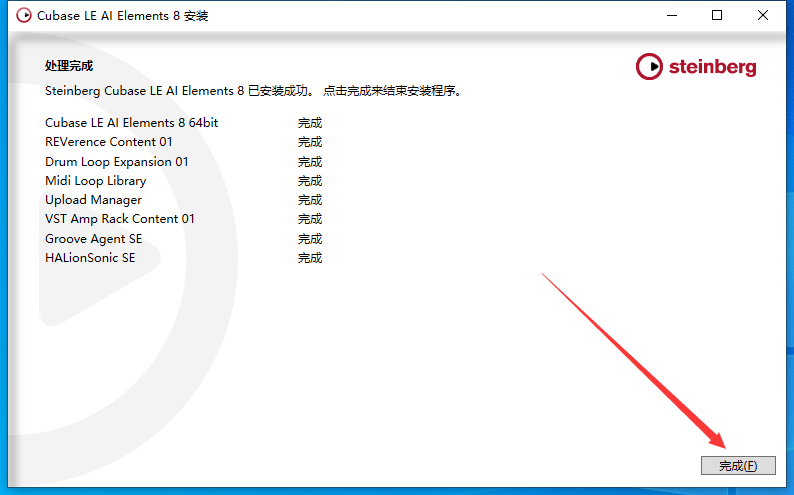The image size is (794, 495).
Task: Click the HALionSonic SE item
Action: (x=90, y=258)
